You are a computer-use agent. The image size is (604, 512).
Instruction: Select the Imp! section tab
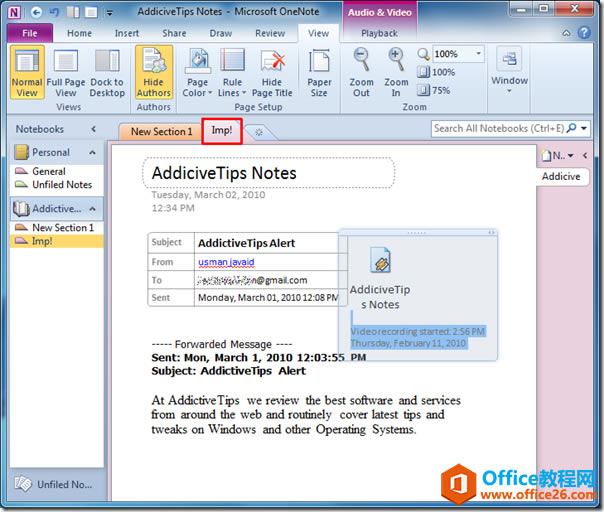(221, 131)
